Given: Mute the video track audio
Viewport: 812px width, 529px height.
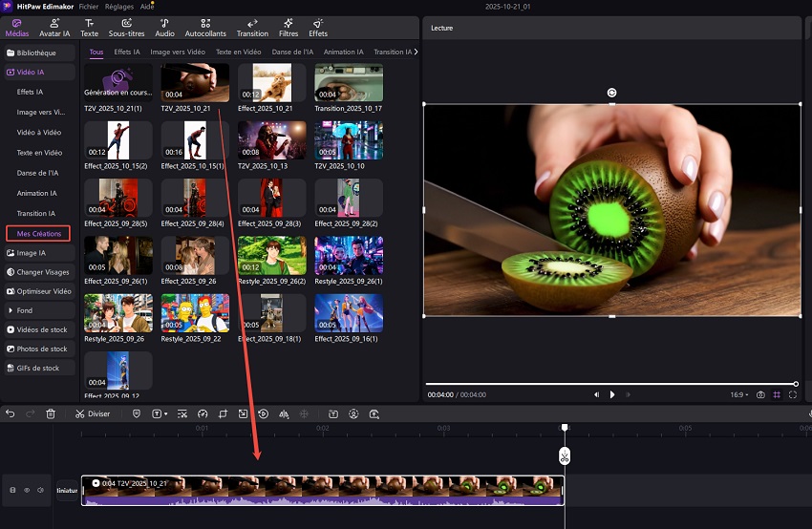Looking at the screenshot, I should (x=40, y=490).
